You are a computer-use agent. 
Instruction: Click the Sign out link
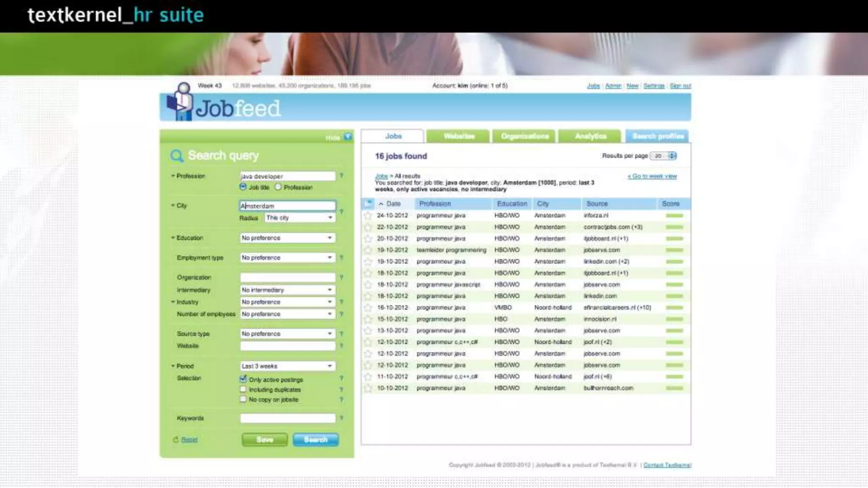click(x=680, y=86)
